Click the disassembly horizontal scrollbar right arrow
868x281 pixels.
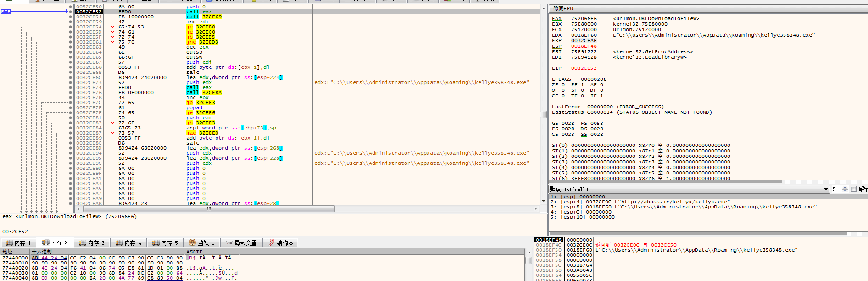coord(535,208)
